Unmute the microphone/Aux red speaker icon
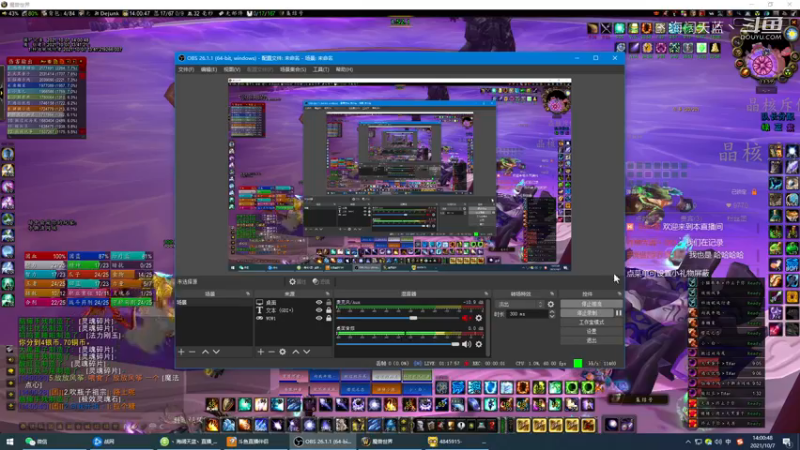This screenshot has height=450, width=800. click(466, 318)
